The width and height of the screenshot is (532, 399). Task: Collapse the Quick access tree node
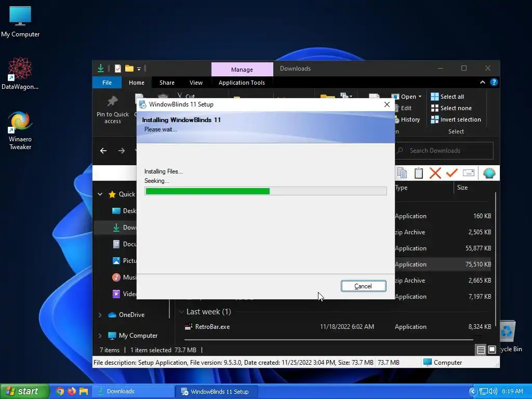[100, 194]
